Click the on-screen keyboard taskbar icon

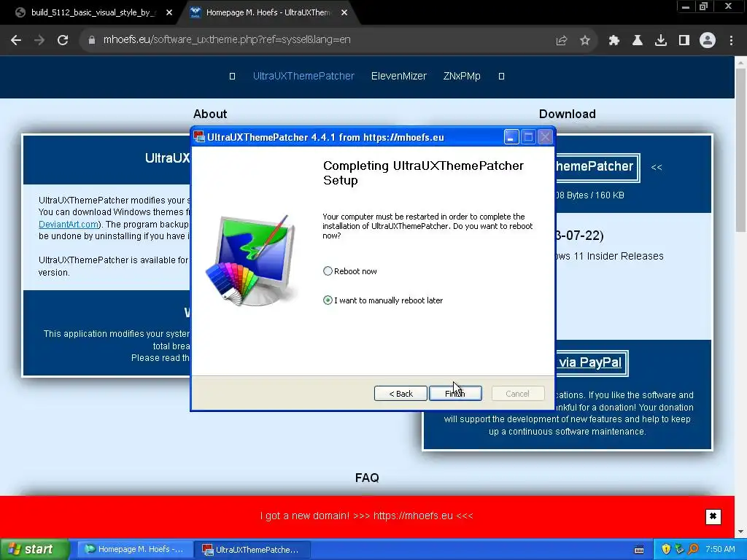pyautogui.click(x=639, y=550)
